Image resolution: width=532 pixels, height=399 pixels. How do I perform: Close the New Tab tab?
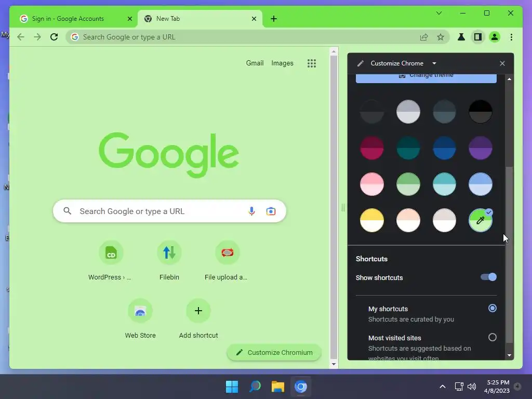(x=254, y=19)
